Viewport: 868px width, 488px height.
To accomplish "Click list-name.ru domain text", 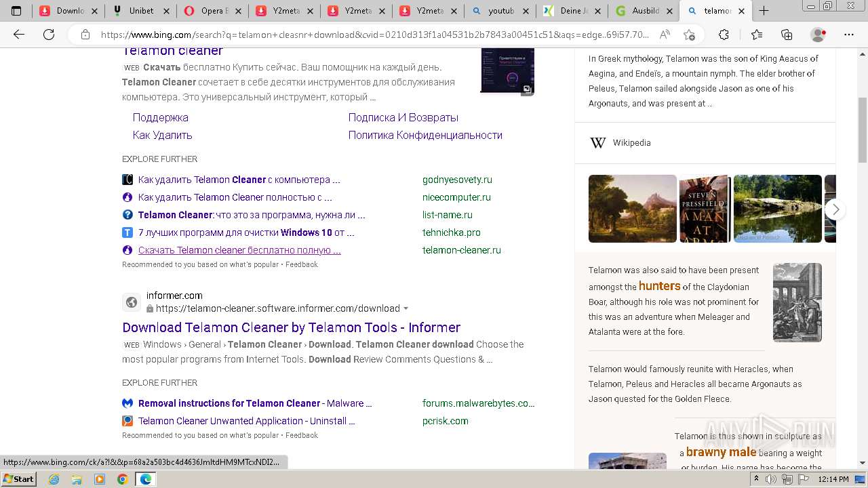I will click(448, 215).
